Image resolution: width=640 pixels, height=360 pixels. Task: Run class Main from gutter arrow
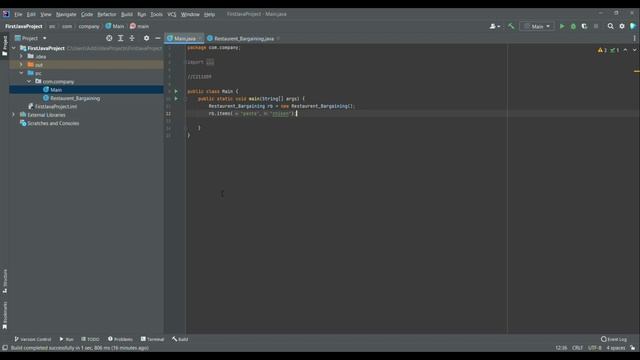click(176, 91)
